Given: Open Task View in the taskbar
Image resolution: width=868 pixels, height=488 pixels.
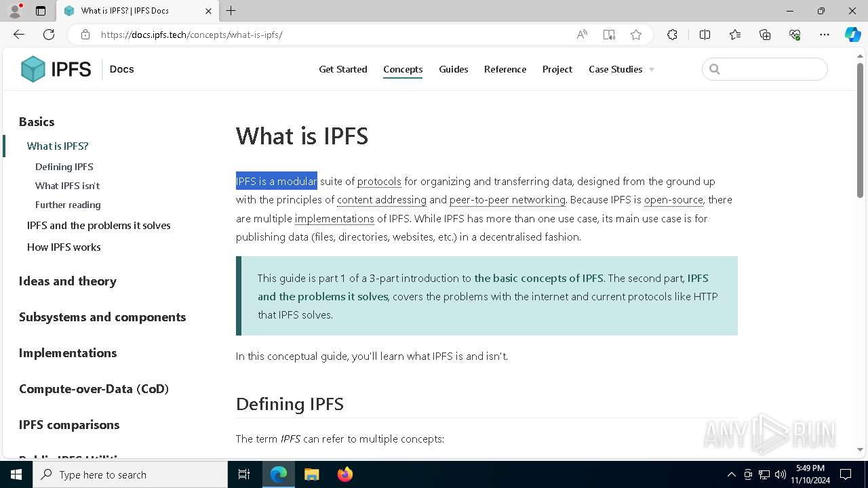Looking at the screenshot, I should [x=244, y=474].
